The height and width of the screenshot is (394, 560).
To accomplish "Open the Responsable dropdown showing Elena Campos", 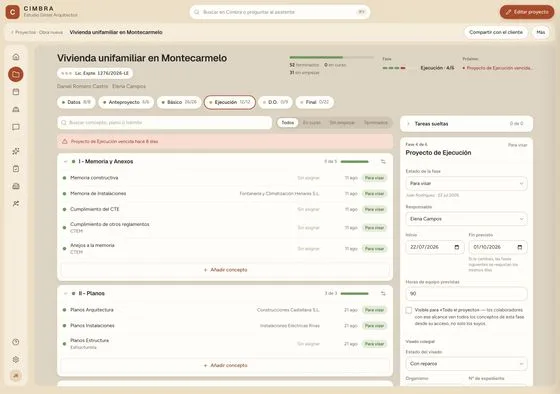I will 466,219.
